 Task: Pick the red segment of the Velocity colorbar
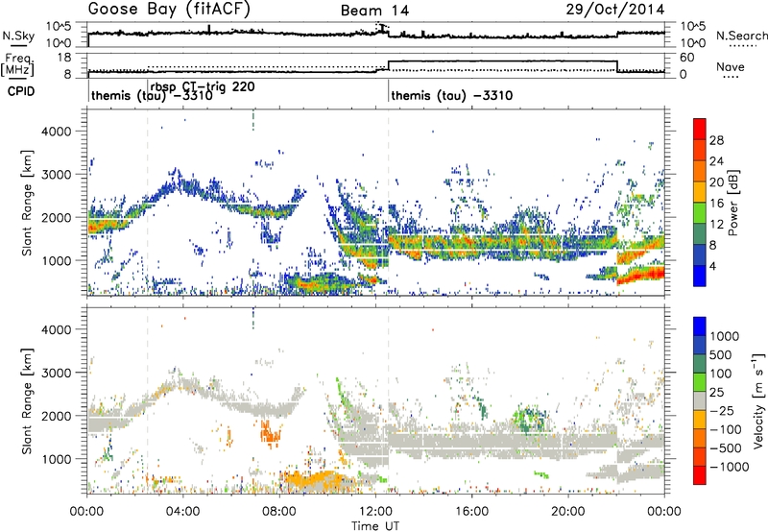coord(700,475)
